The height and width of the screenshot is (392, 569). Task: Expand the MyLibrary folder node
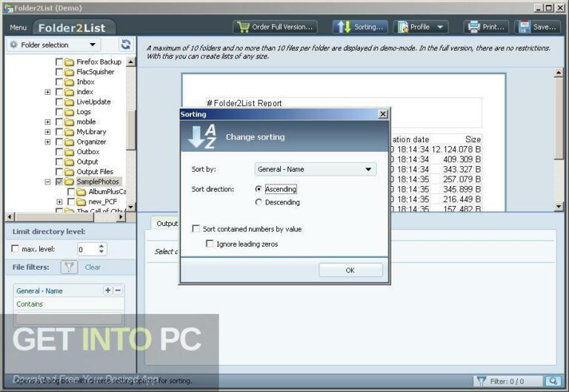[x=47, y=132]
